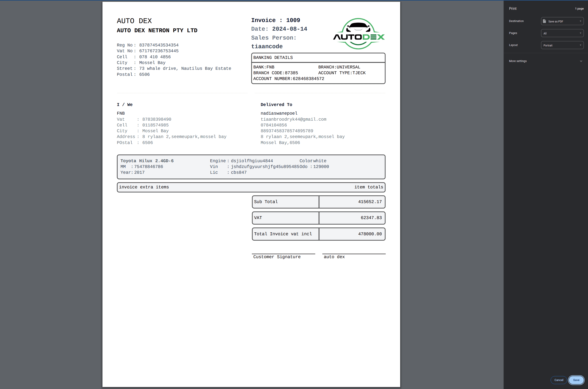
Task: Click the vehicle Year 2017
Action: tap(139, 172)
